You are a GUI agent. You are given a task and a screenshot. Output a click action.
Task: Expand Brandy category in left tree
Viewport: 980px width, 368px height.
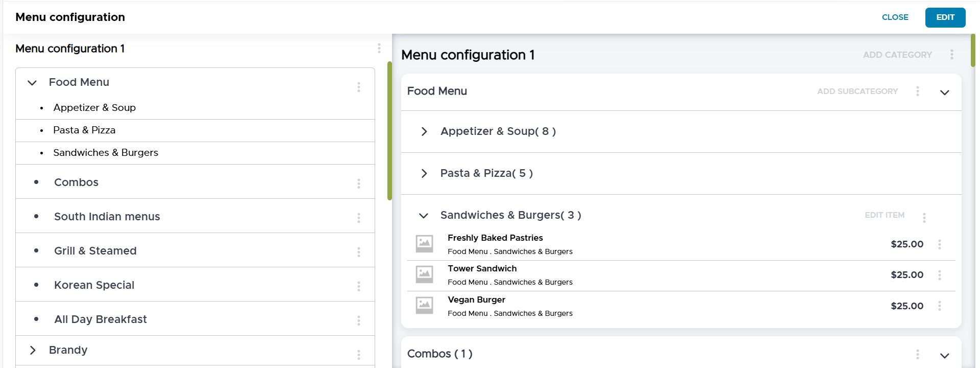click(33, 350)
